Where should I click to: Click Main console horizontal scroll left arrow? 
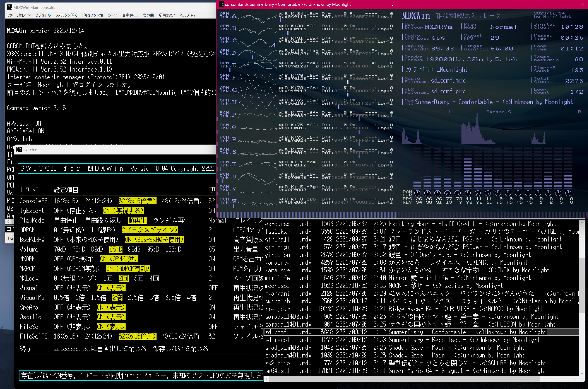tap(9, 222)
